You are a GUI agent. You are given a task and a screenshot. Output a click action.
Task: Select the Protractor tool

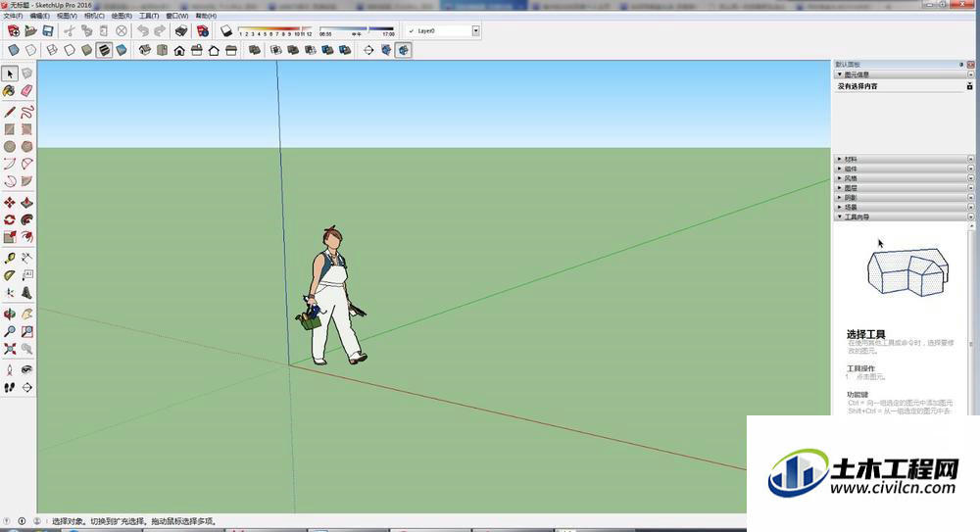(x=10, y=275)
